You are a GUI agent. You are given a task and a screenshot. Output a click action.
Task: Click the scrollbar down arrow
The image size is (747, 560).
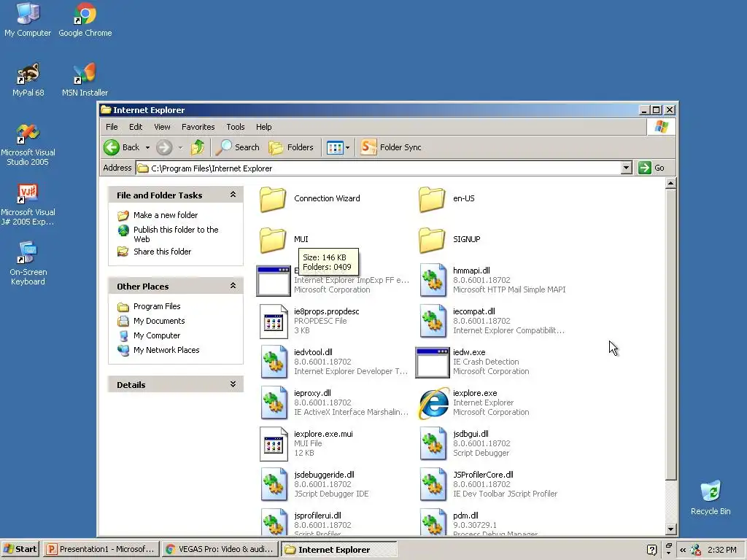pos(671,529)
